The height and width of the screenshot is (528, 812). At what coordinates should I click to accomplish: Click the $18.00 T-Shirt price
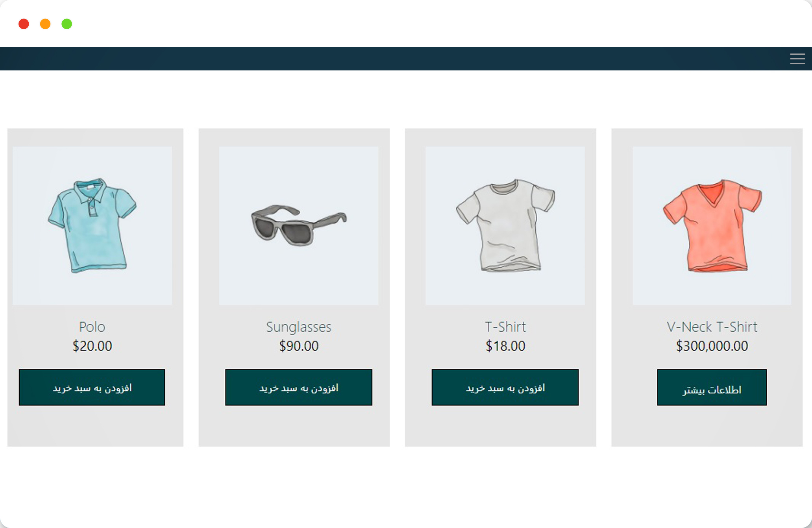[505, 346]
